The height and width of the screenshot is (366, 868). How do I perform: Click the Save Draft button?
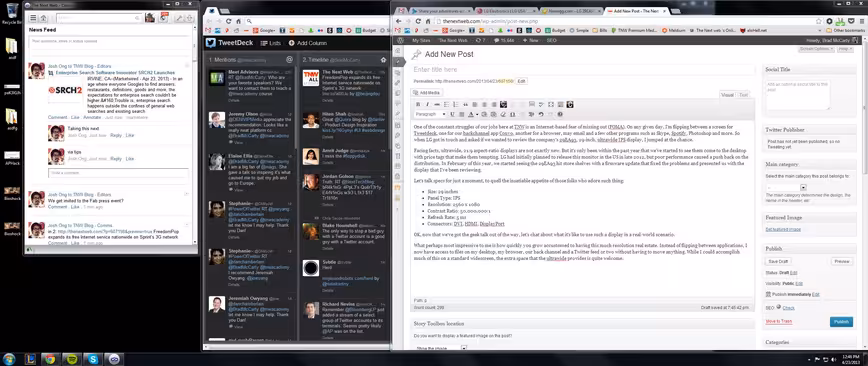coord(778,261)
